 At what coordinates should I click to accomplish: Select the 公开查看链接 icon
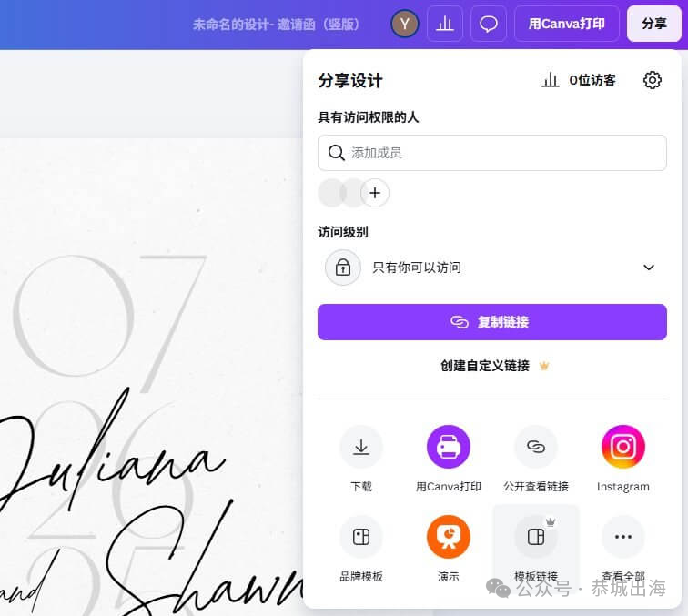(x=536, y=447)
